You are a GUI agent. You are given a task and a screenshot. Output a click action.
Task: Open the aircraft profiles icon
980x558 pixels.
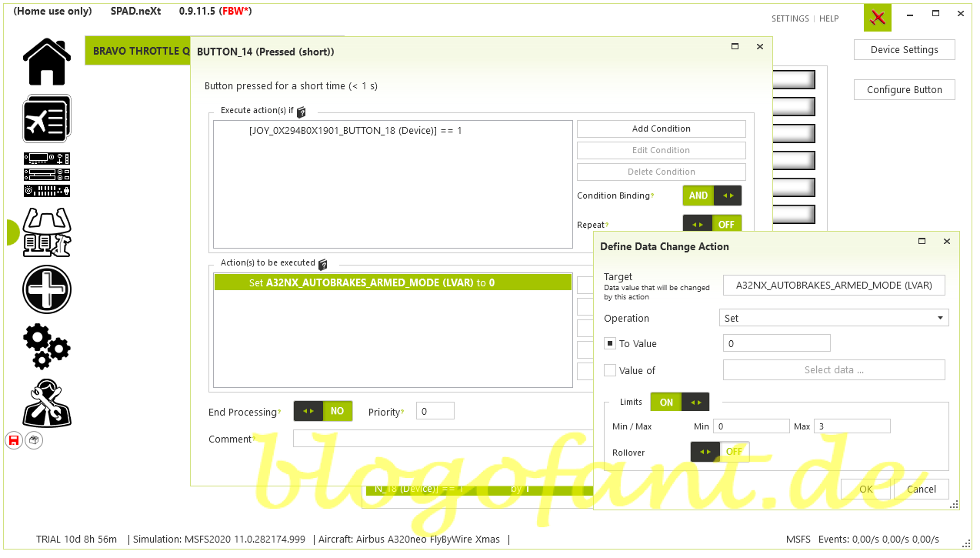[47, 119]
